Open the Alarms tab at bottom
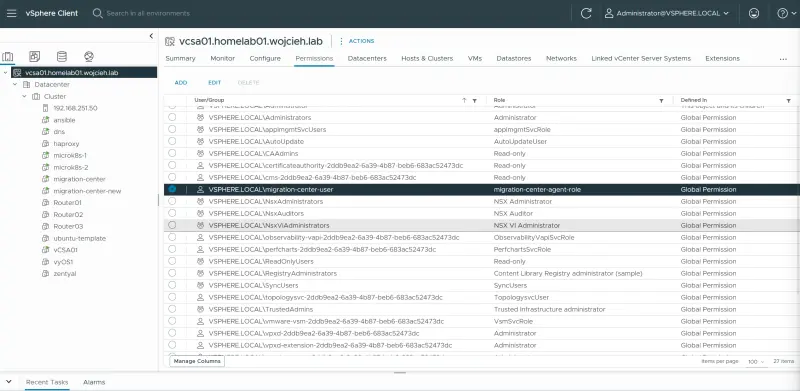Image resolution: width=800 pixels, height=391 pixels. (94, 382)
